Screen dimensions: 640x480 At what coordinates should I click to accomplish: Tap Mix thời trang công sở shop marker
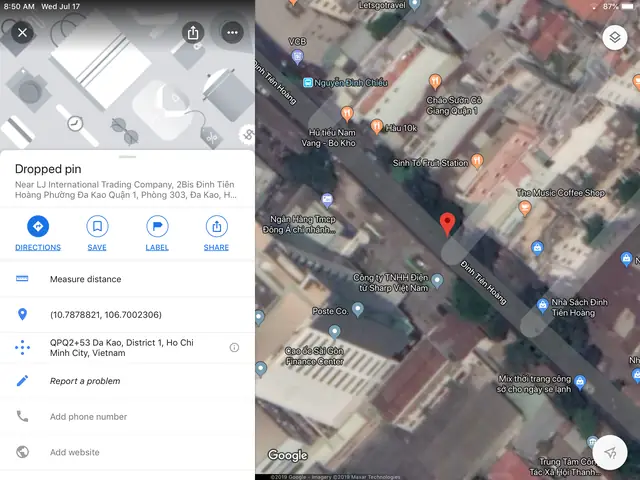click(x=580, y=382)
